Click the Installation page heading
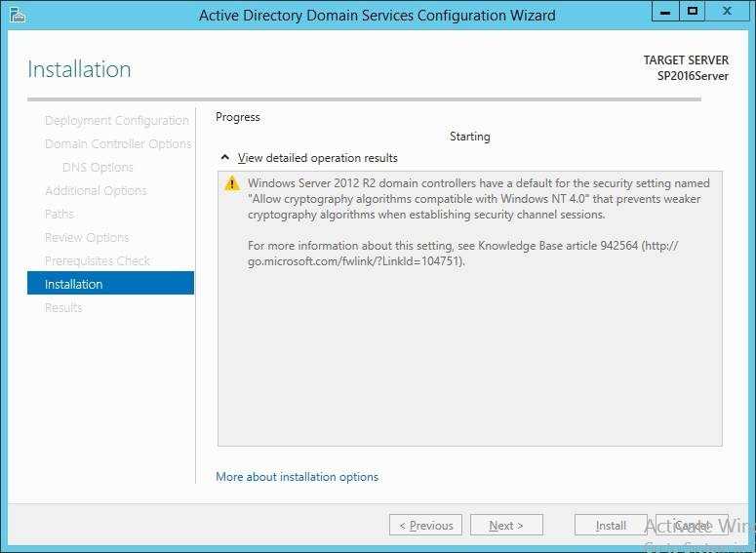This screenshot has height=553, width=756. 79,69
